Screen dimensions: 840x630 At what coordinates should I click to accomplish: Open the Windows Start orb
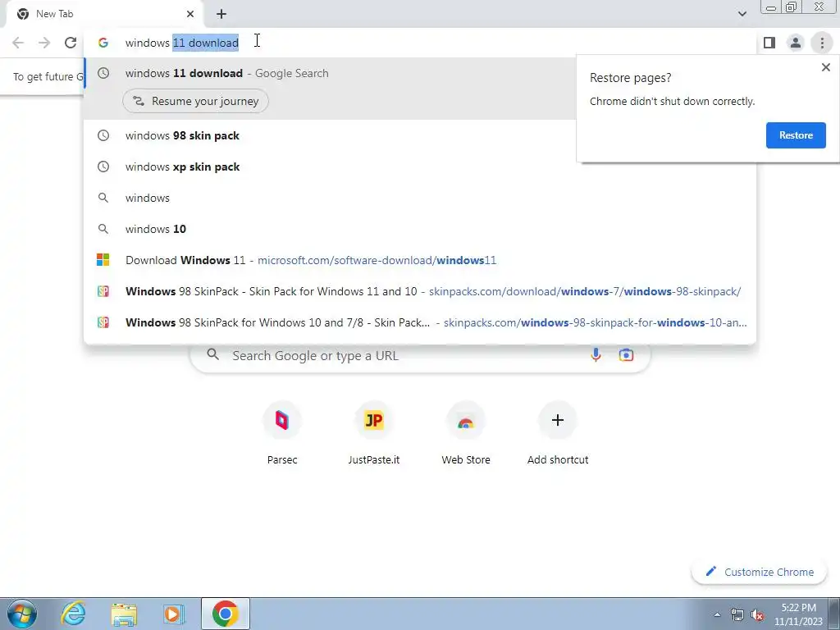(x=22, y=614)
